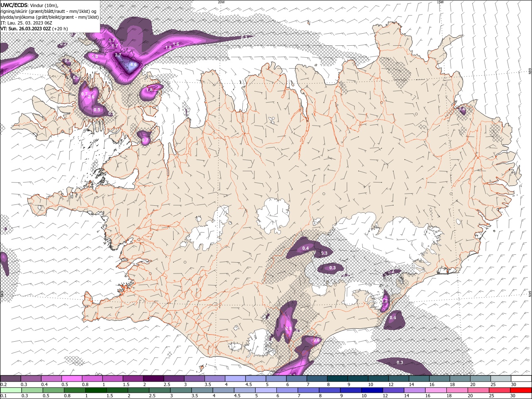Click the 4.6 precipitation maximum label
Image resolution: width=532 pixels, height=399 pixels.
pos(133,65)
